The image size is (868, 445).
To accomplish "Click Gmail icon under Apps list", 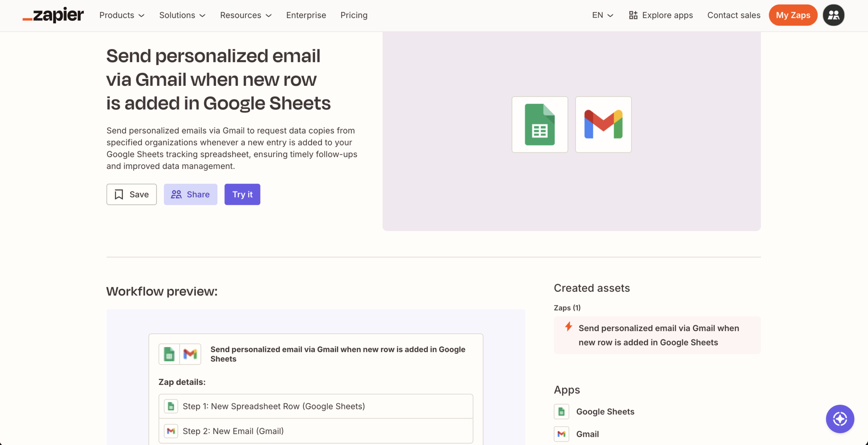I will (x=561, y=434).
